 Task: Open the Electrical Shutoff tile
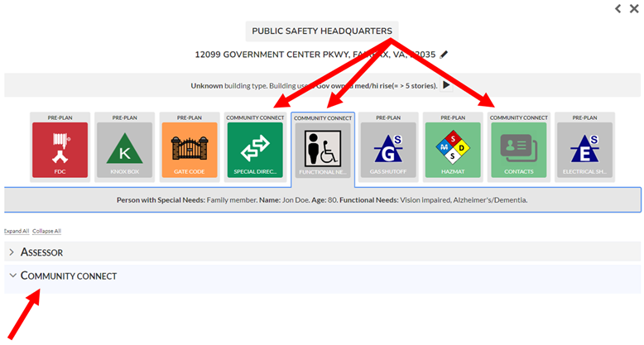(584, 150)
